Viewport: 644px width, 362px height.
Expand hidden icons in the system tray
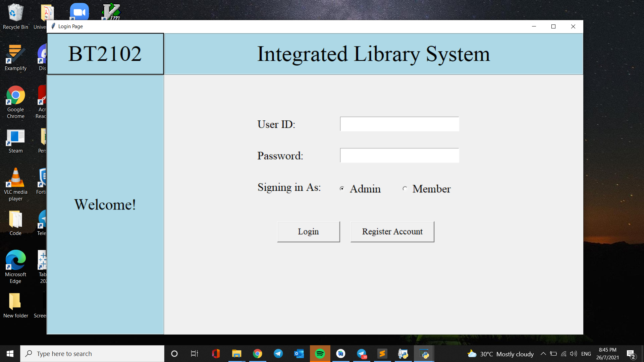point(543,354)
